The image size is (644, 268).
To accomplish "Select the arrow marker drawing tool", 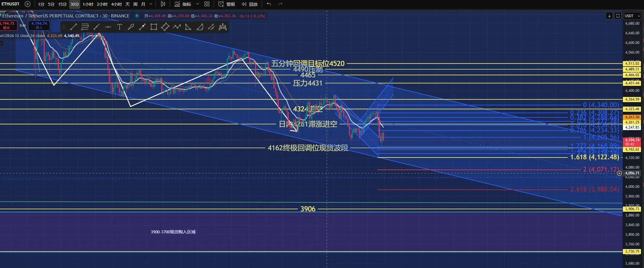I will (x=131, y=27).
